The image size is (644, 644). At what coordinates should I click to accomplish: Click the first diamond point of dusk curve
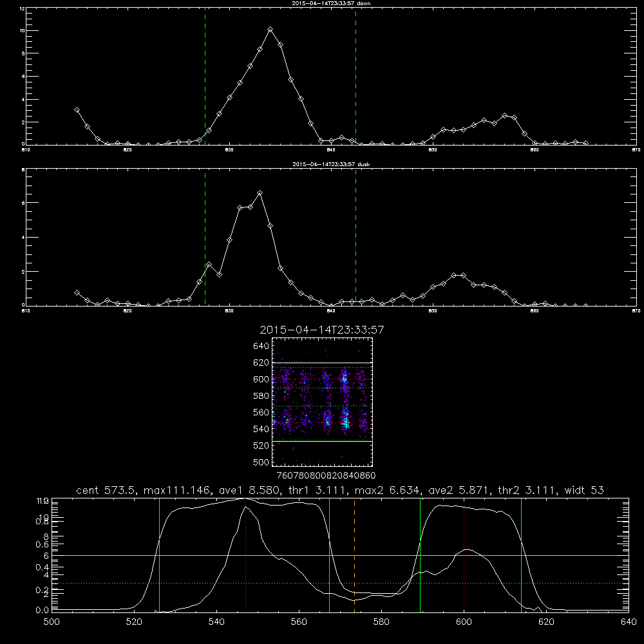pos(77,293)
